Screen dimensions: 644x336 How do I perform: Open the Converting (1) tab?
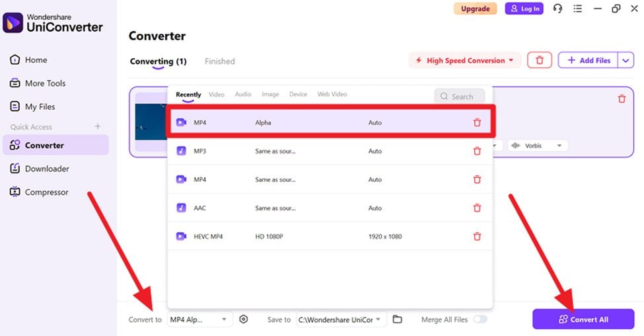tap(158, 62)
